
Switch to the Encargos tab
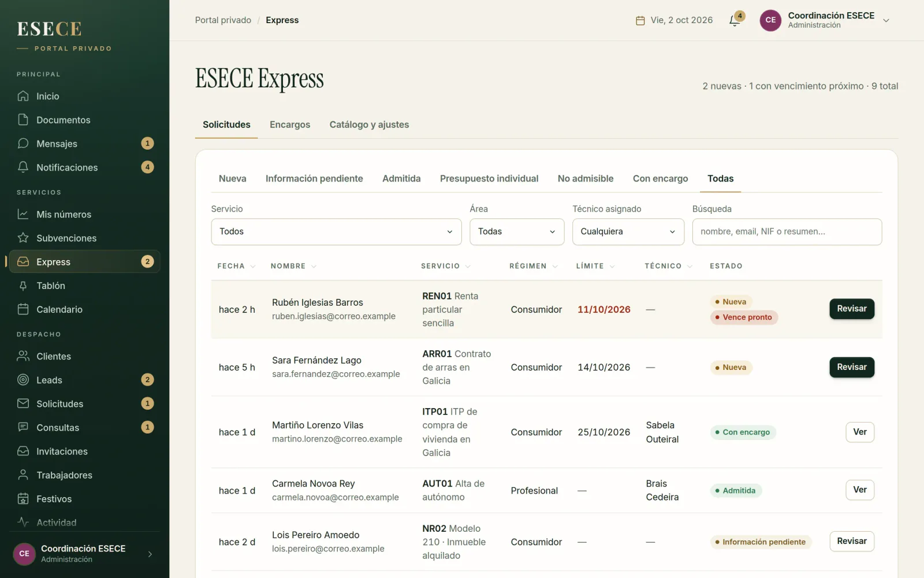pyautogui.click(x=290, y=125)
